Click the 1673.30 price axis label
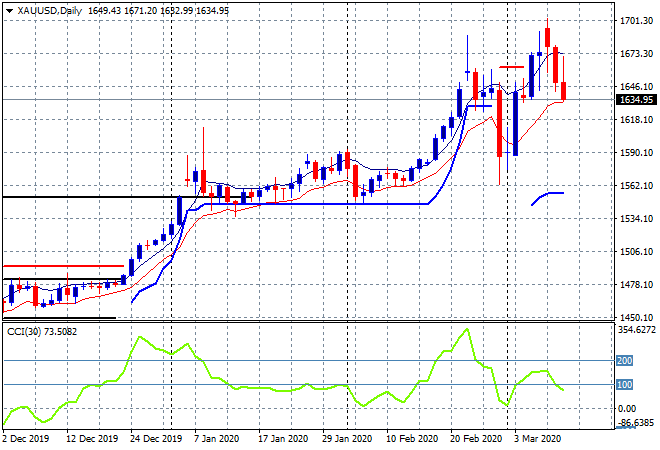This screenshot has height=450, width=660. (x=636, y=53)
